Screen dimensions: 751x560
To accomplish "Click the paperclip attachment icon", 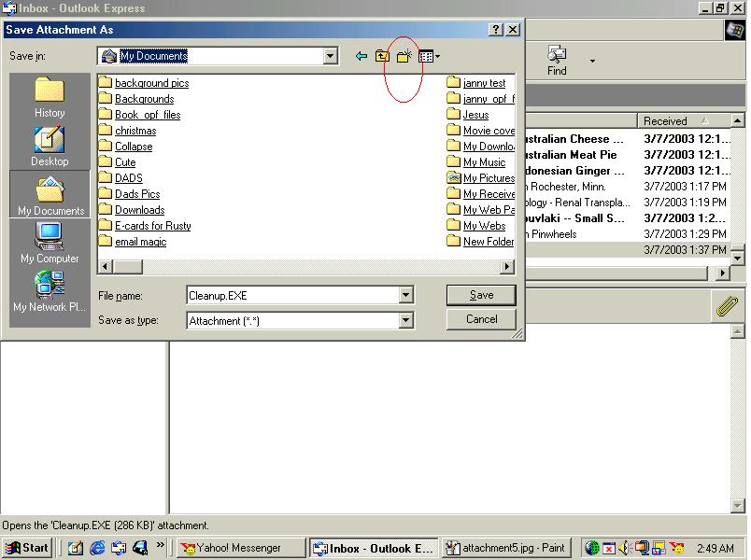I will tap(726, 304).
